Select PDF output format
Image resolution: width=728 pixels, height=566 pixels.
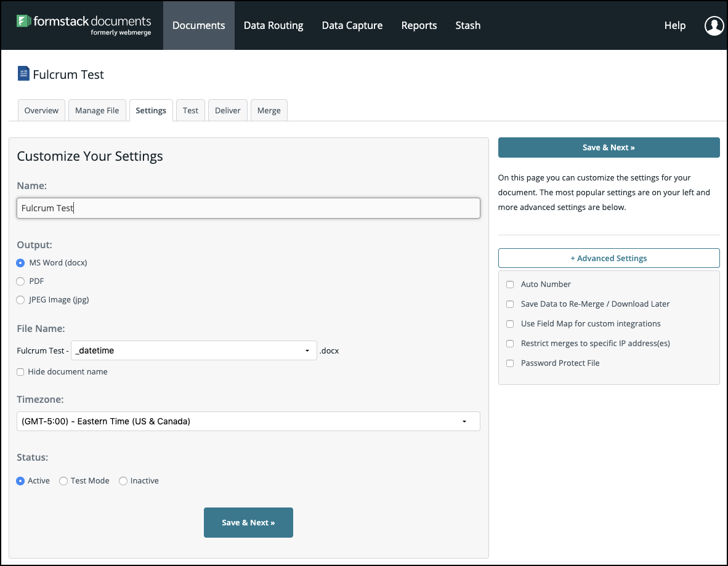[20, 281]
